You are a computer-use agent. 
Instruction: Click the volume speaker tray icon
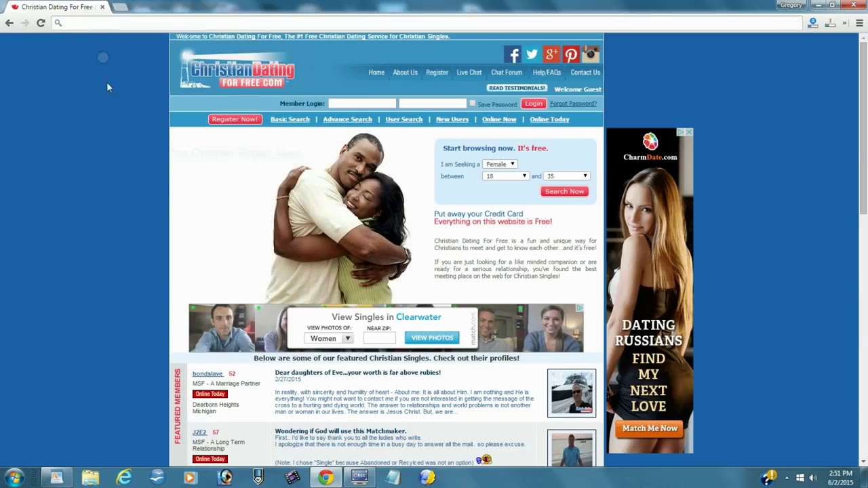813,477
